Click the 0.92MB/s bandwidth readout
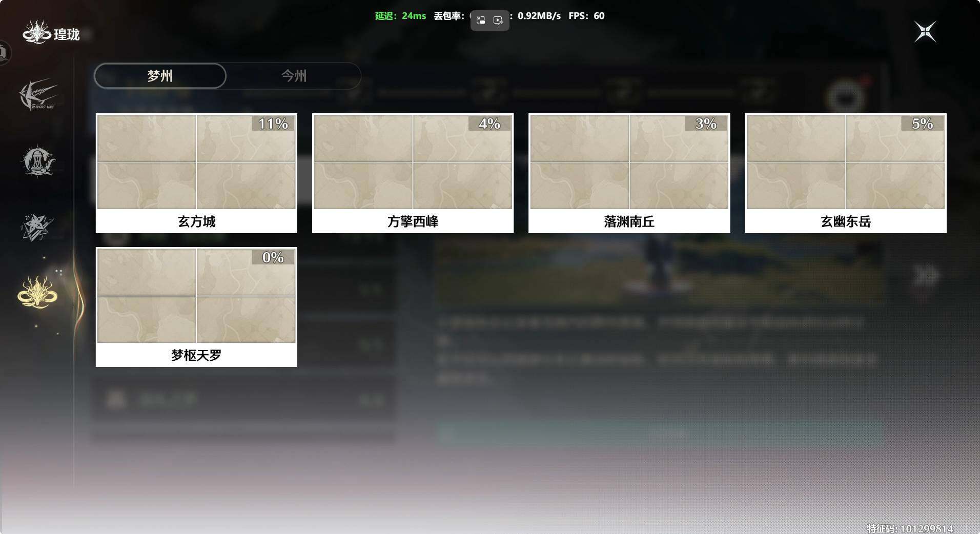Viewport: 980px width, 534px height. pos(539,16)
